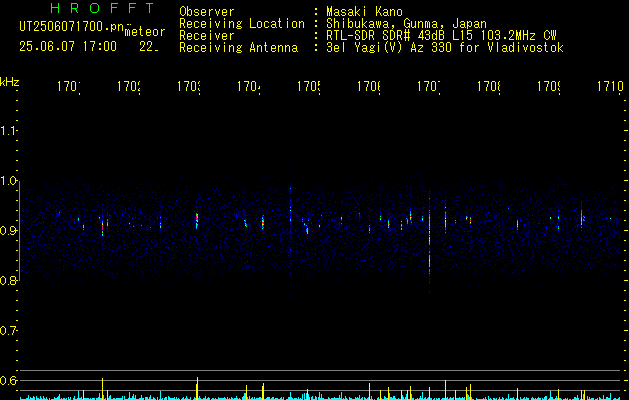
Task: Select the 3el Yagi(V) Az 330 antenna text
Action: coord(445,48)
